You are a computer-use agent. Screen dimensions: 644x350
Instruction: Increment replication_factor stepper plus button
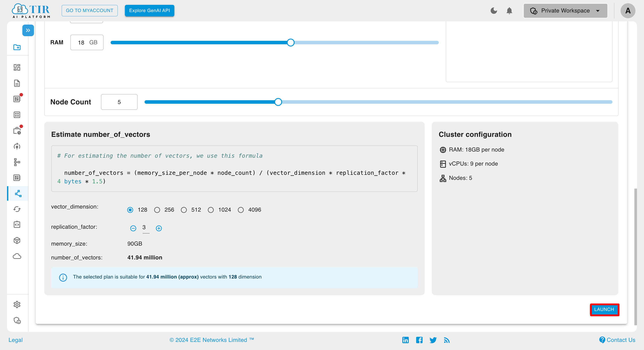tap(158, 228)
